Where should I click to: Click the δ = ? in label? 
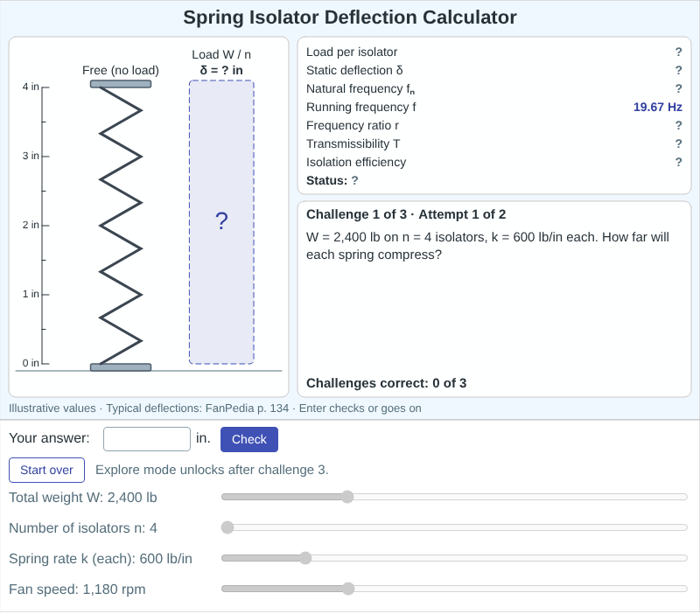click(x=221, y=70)
